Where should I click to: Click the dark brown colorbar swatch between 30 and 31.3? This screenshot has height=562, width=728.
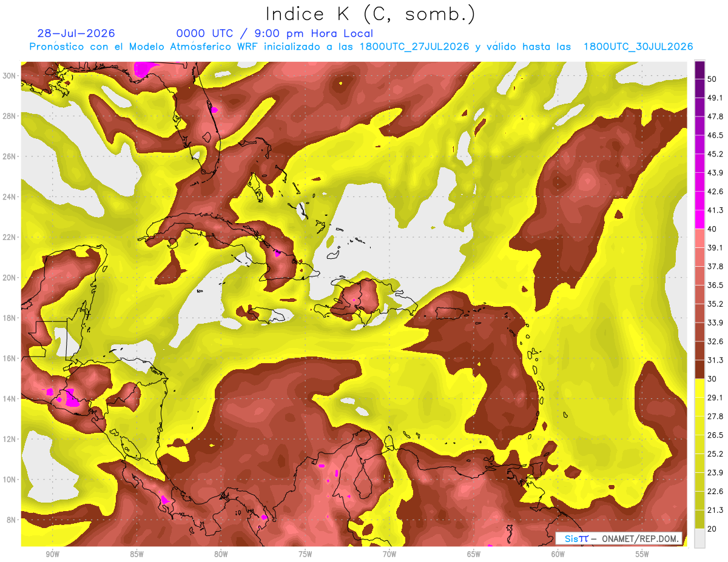click(700, 369)
